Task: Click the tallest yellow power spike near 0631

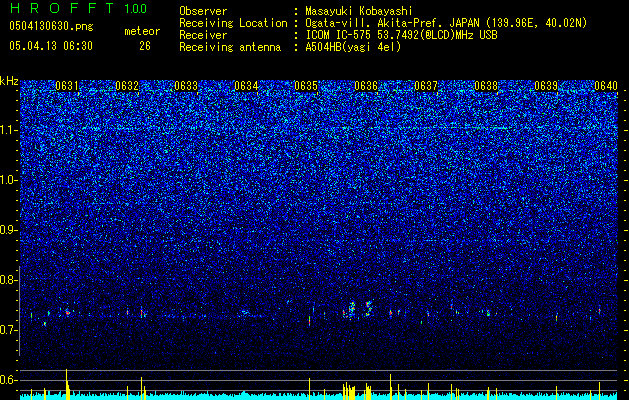Action: (67, 384)
